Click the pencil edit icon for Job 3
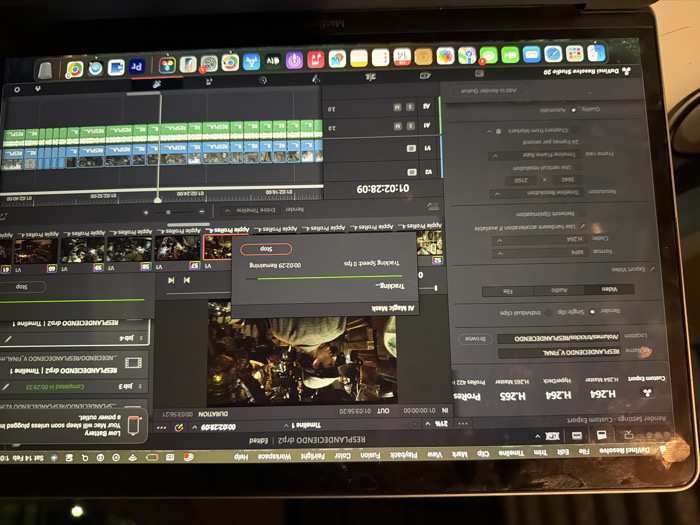This screenshot has height=525, width=700. coord(6,387)
